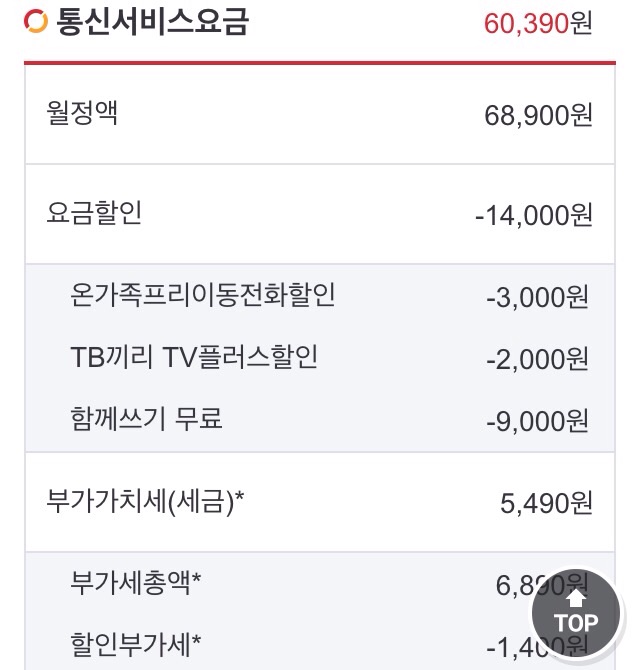
Task: Click the -9,000원 discount value
Action: point(538,421)
